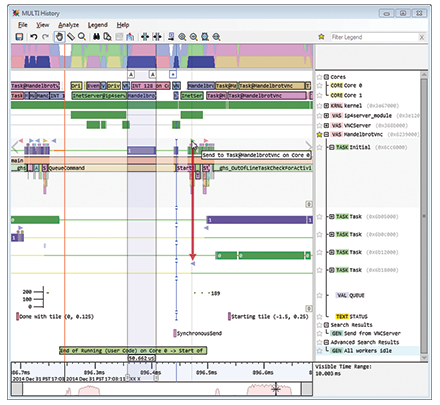Expand the VNCServer legend node
This screenshot has width=440, height=405.
[x=327, y=126]
